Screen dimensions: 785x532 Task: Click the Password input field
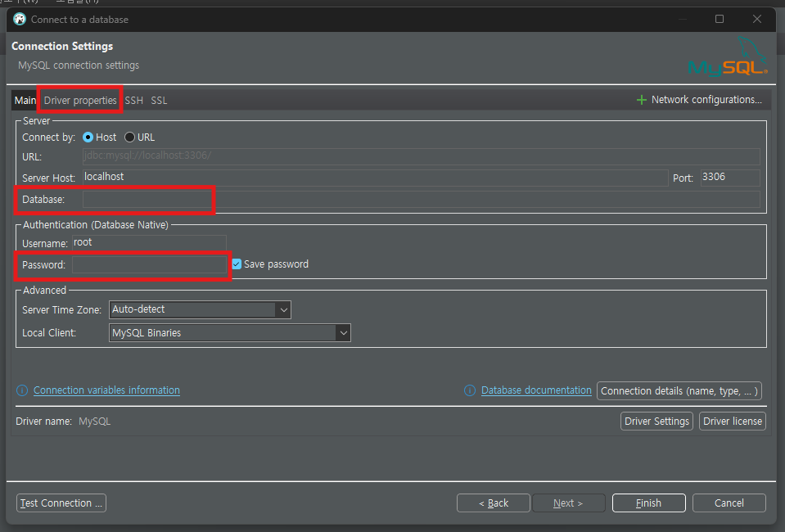point(149,264)
